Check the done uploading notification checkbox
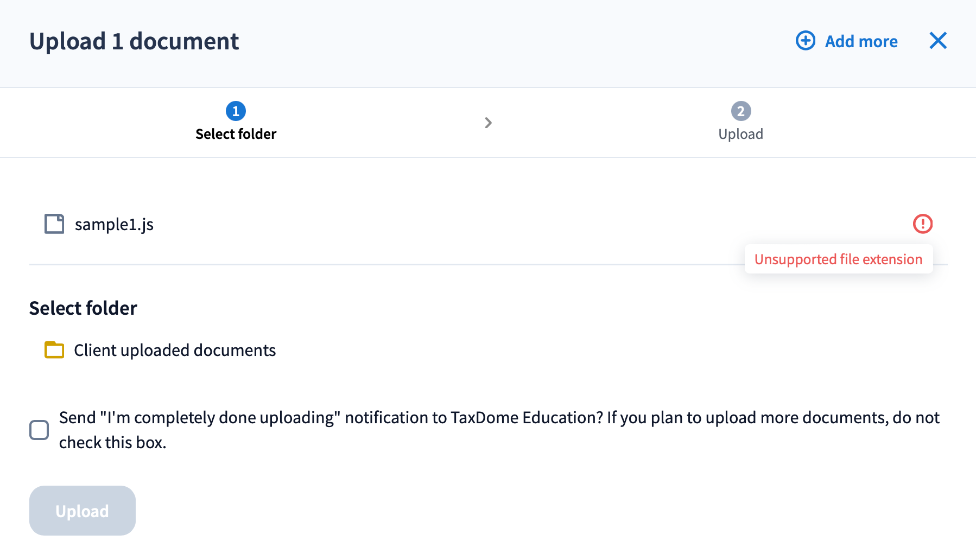The image size is (976, 560). [39, 430]
